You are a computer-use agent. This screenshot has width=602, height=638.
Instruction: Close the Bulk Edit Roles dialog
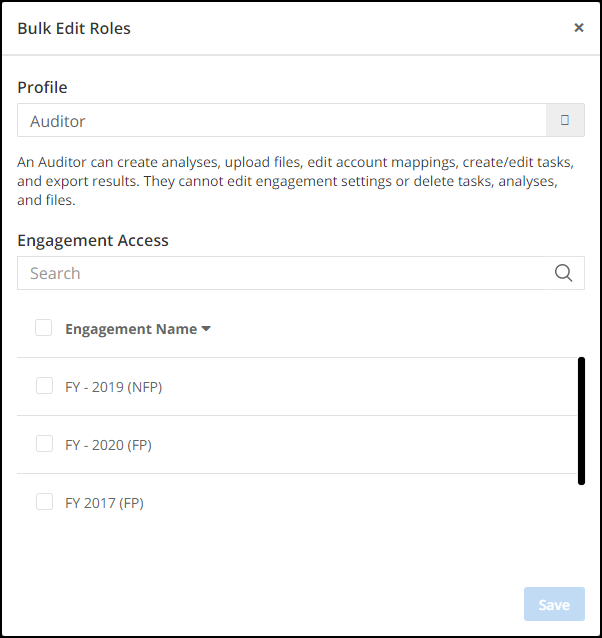[578, 28]
